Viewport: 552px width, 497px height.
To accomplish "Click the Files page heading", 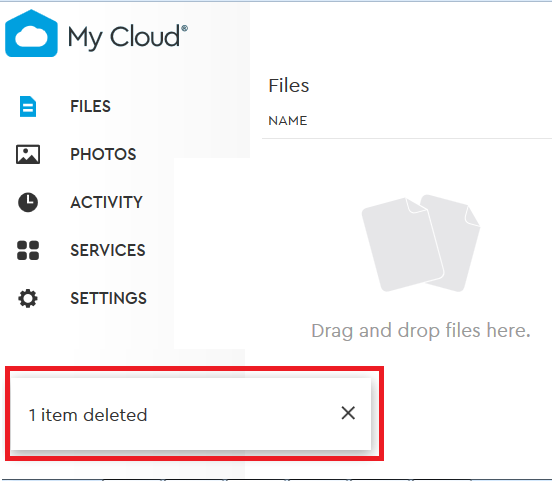I will 289,86.
